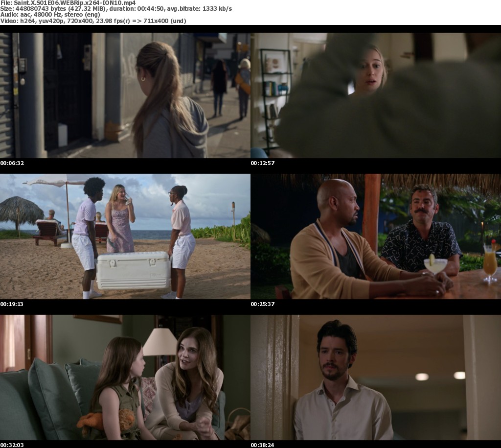Click the 00:38:24 timestamp label
Screen dimensions: 501x448
262,445
